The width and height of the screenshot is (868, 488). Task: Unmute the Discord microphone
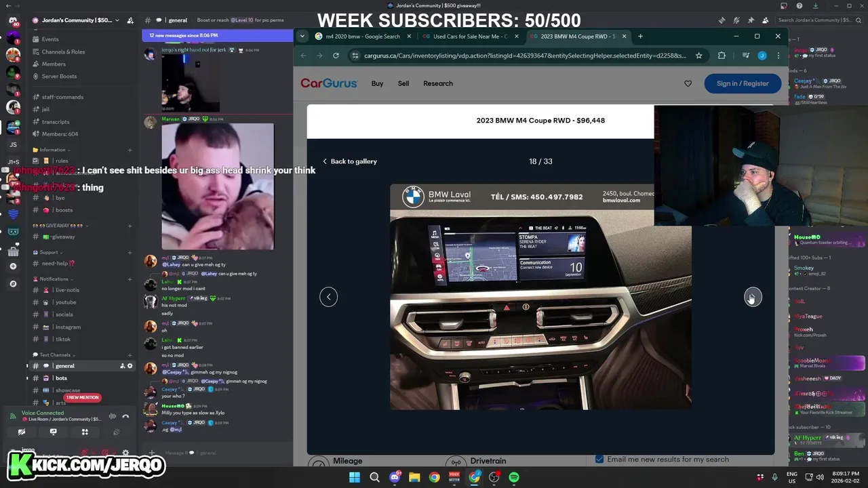(x=85, y=453)
